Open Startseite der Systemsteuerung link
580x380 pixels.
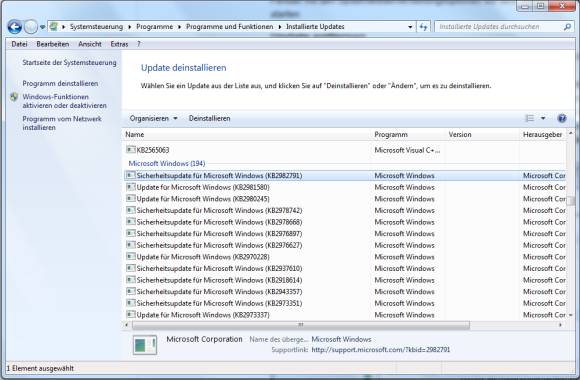69,63
